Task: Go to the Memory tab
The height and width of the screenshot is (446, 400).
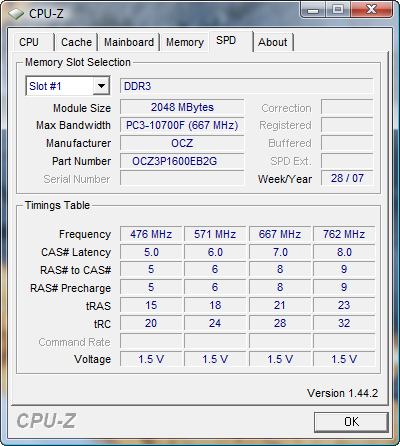Action: [185, 42]
